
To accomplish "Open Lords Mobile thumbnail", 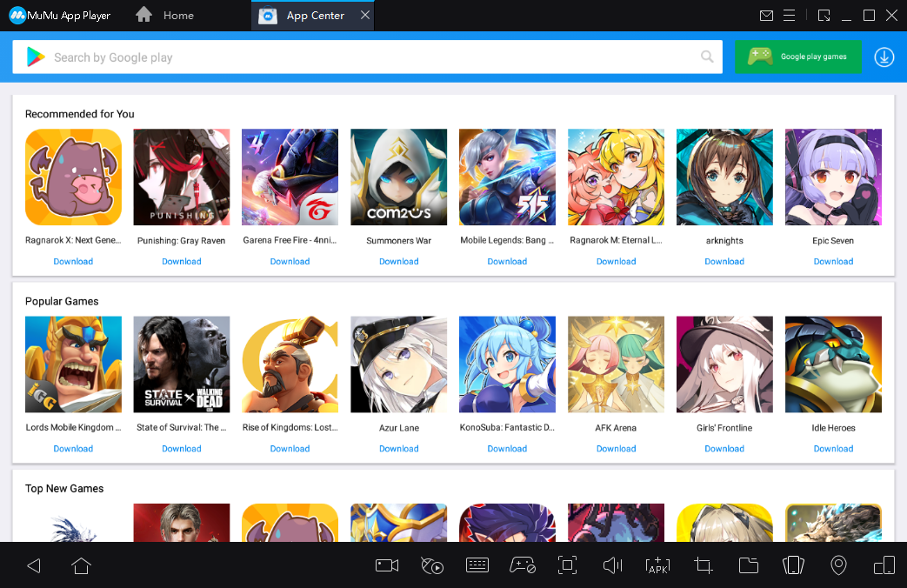I will (73, 364).
